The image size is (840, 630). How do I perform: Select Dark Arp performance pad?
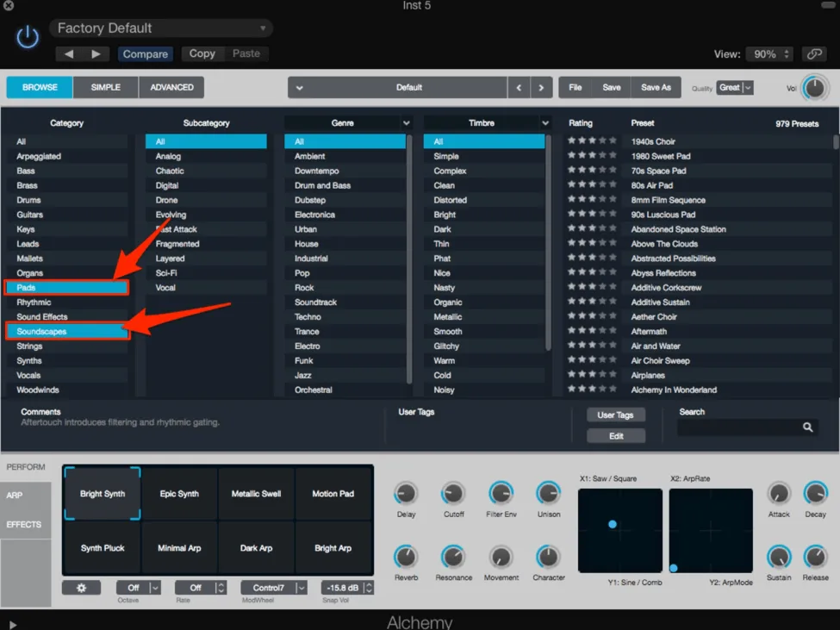256,548
